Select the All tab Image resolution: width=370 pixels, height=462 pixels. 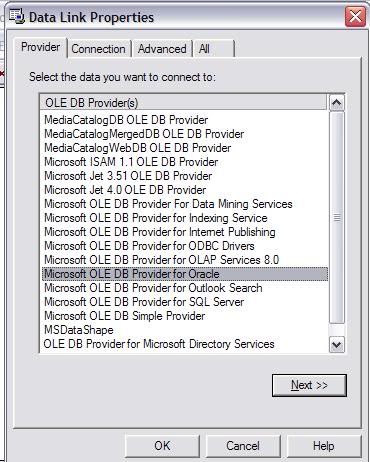tap(213, 49)
